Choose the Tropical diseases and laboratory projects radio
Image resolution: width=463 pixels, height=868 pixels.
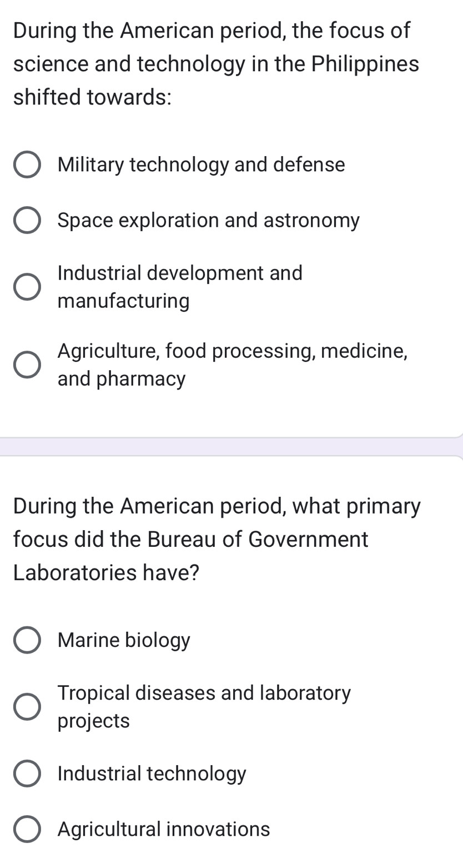pyautogui.click(x=27, y=706)
